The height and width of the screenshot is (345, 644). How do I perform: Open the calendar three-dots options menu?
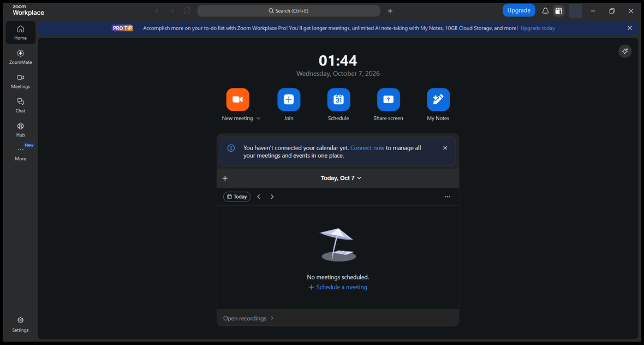click(x=448, y=197)
